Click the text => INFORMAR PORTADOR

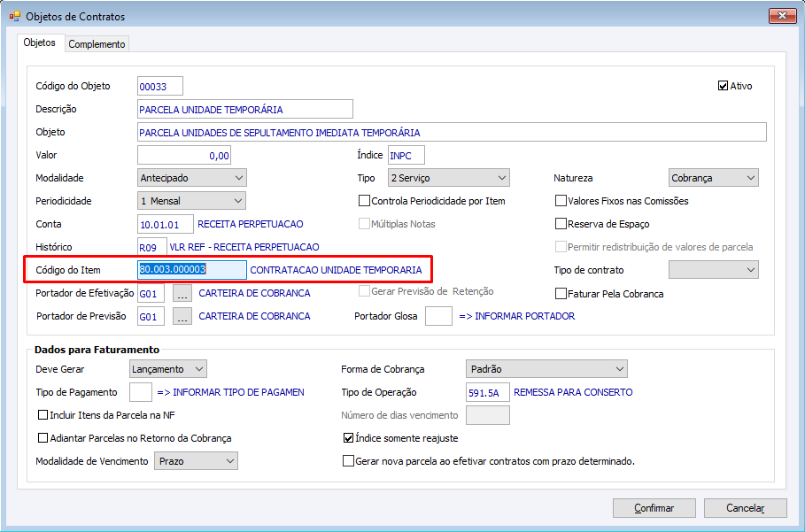pos(517,316)
